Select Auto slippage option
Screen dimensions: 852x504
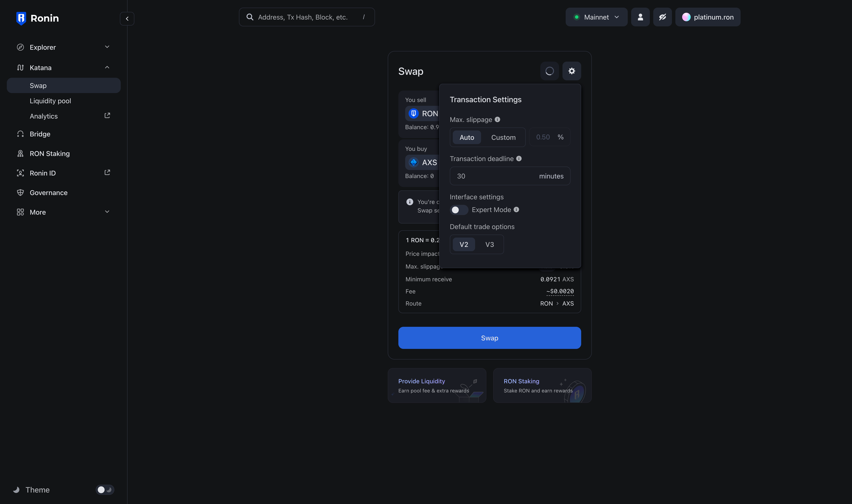(x=467, y=137)
